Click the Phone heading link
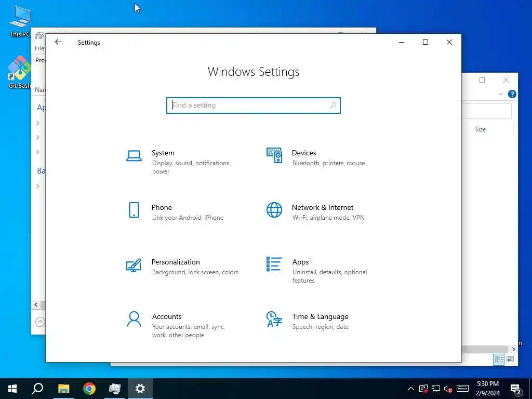 pyautogui.click(x=162, y=208)
